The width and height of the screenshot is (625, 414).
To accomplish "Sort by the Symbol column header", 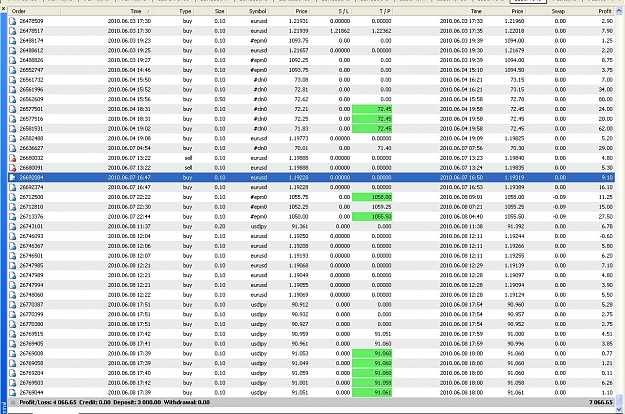I will coord(248,11).
